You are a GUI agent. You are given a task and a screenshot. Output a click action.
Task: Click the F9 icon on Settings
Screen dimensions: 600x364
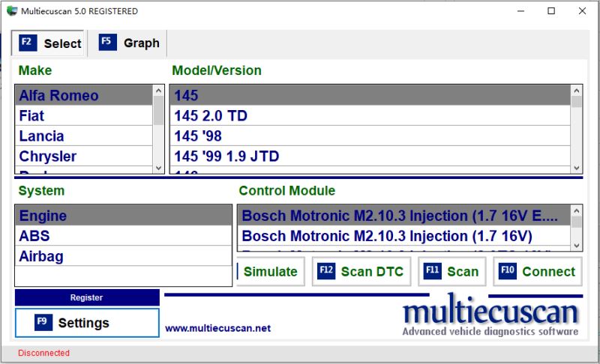pyautogui.click(x=43, y=322)
